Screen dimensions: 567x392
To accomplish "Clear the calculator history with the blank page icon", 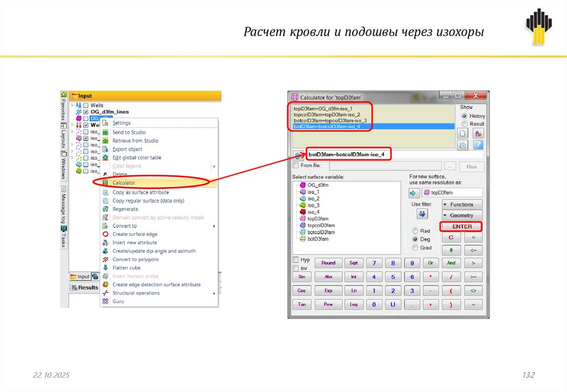I will (x=463, y=133).
